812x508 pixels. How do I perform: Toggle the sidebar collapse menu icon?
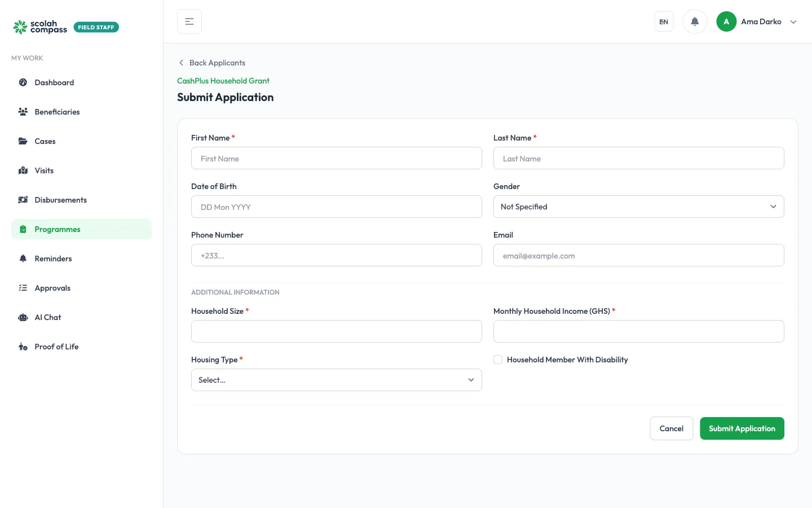pyautogui.click(x=189, y=21)
